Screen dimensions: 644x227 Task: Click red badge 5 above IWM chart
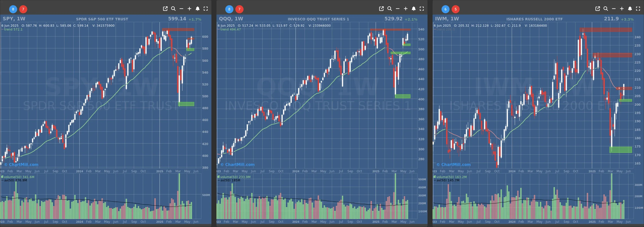456,9
